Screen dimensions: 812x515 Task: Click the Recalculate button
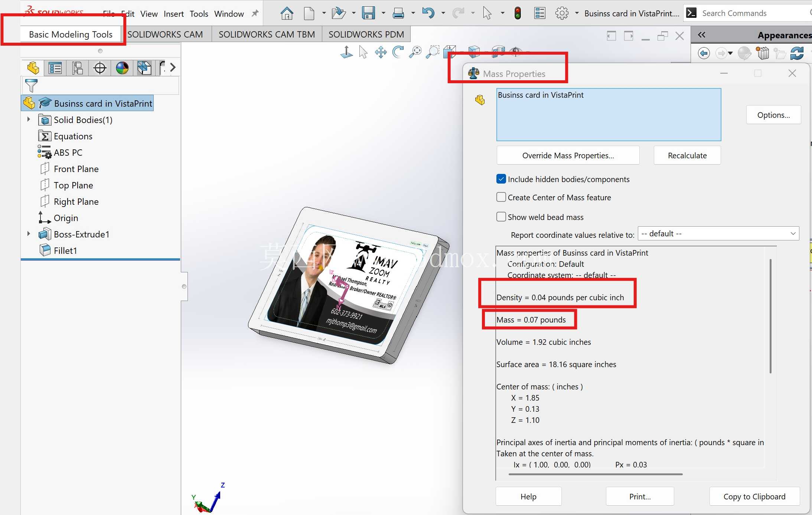(x=687, y=155)
